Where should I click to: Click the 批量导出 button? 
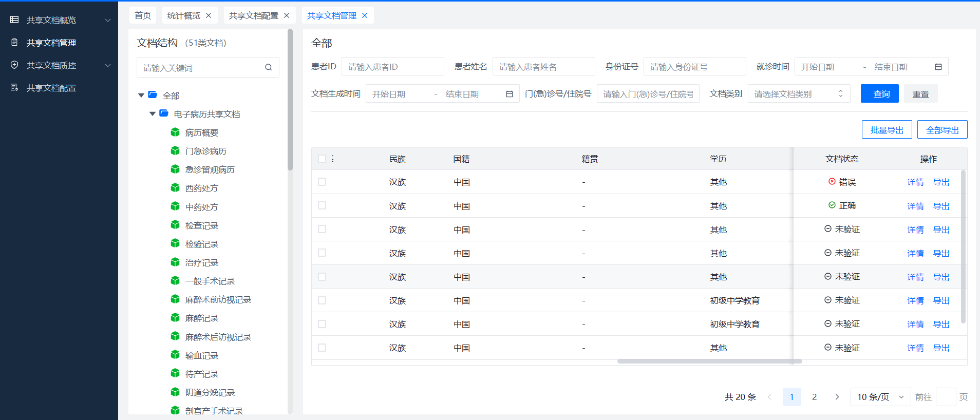click(x=887, y=130)
